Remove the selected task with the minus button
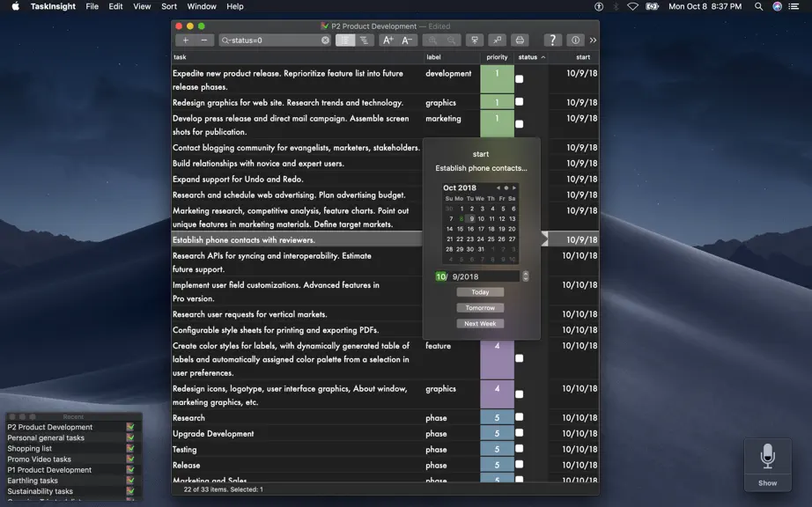This screenshot has width=812, height=507. click(204, 40)
